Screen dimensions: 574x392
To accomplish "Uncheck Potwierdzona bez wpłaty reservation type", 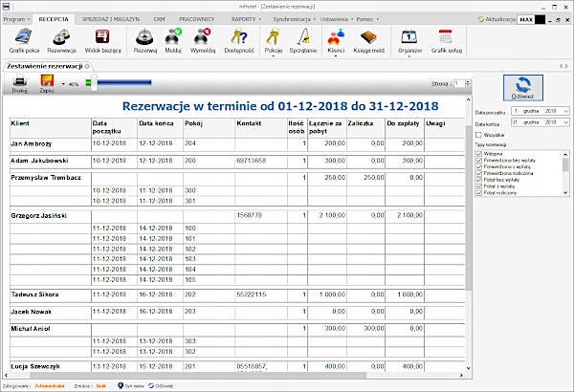I will [x=480, y=159].
